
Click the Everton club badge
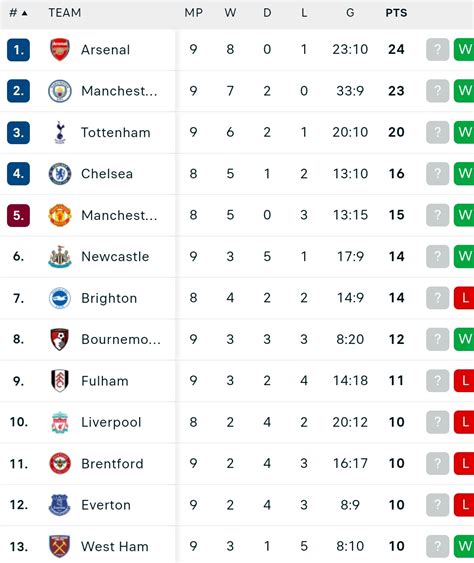[x=60, y=505]
